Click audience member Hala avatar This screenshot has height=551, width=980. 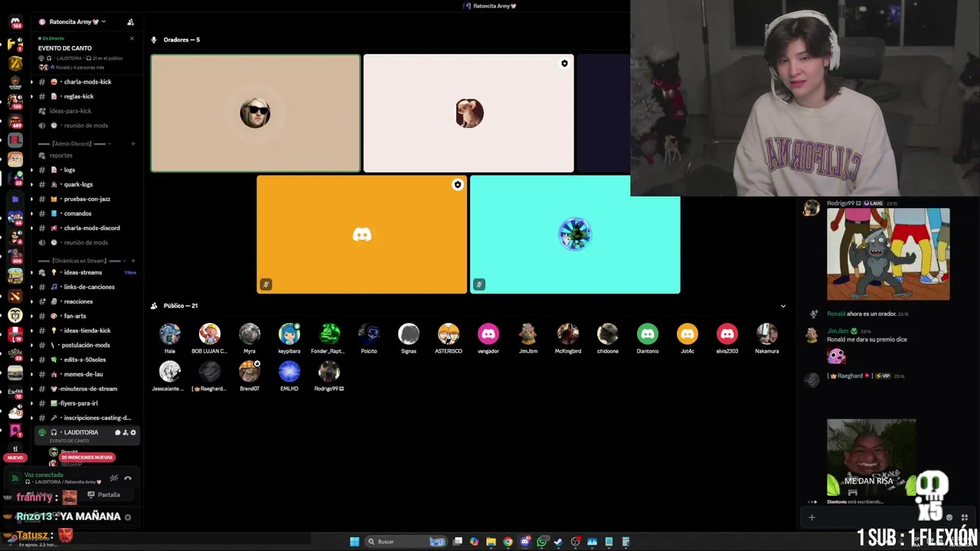tap(170, 334)
